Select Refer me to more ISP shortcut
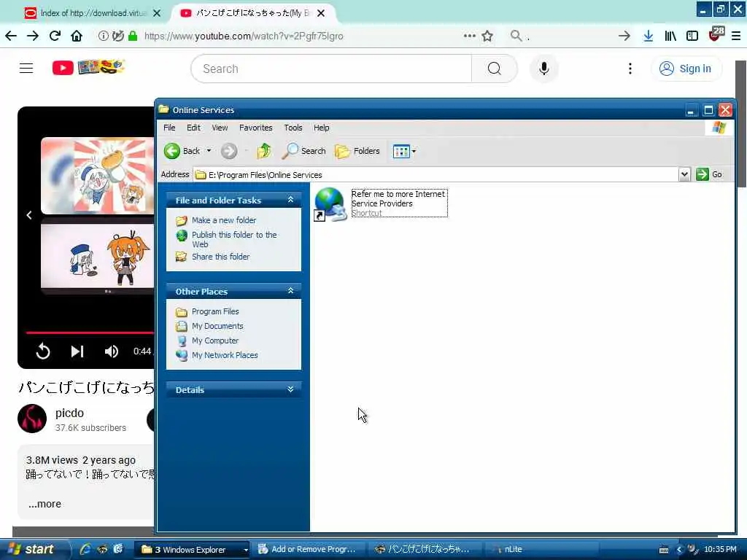 pyautogui.click(x=380, y=204)
